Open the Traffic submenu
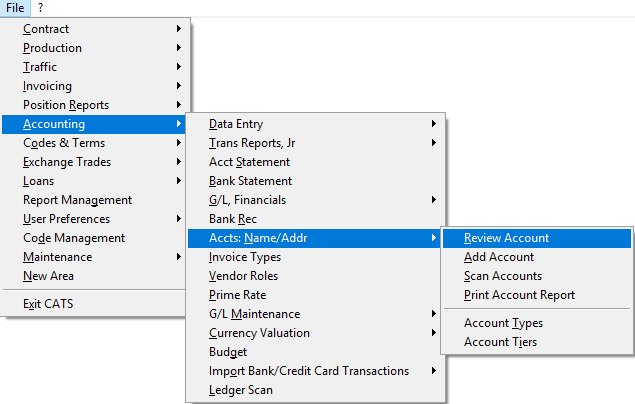Image resolution: width=635 pixels, height=404 pixels. (94, 67)
